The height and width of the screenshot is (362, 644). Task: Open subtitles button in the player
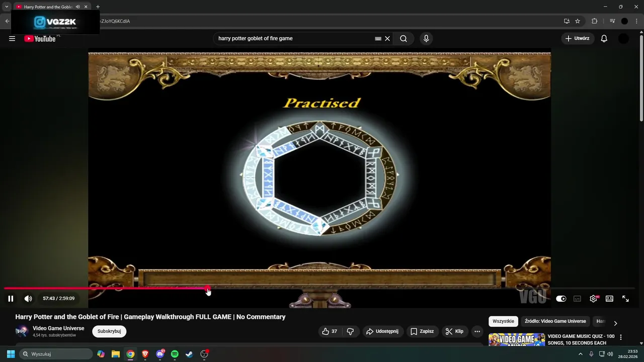point(577,299)
